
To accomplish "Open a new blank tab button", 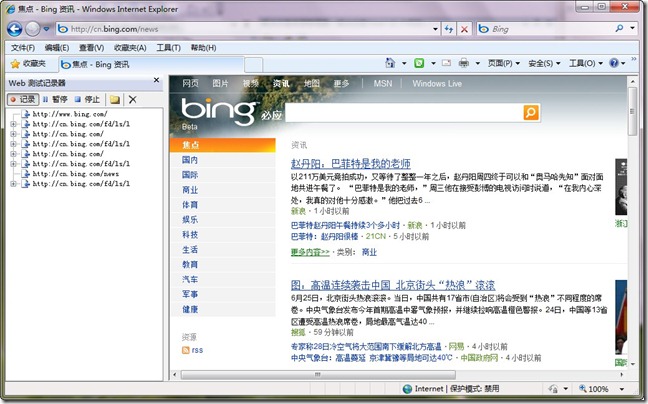I will point(253,65).
